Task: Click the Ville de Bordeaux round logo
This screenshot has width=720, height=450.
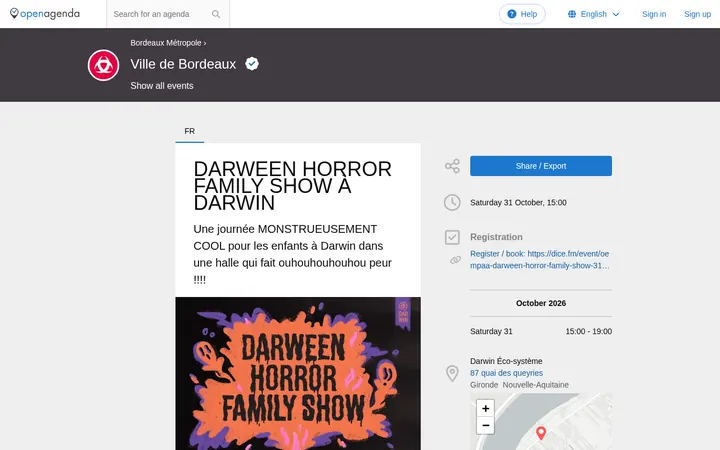Action: 103,65
